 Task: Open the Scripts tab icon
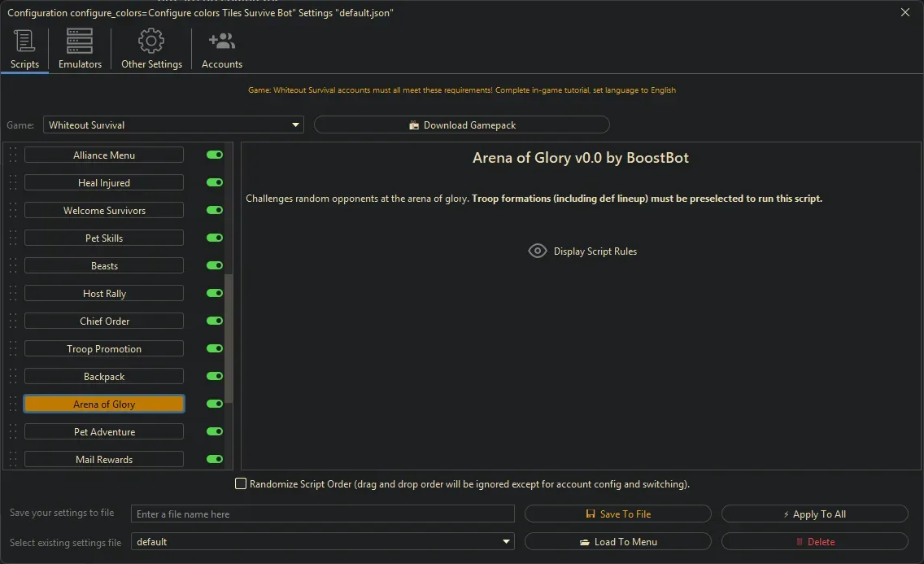point(24,42)
